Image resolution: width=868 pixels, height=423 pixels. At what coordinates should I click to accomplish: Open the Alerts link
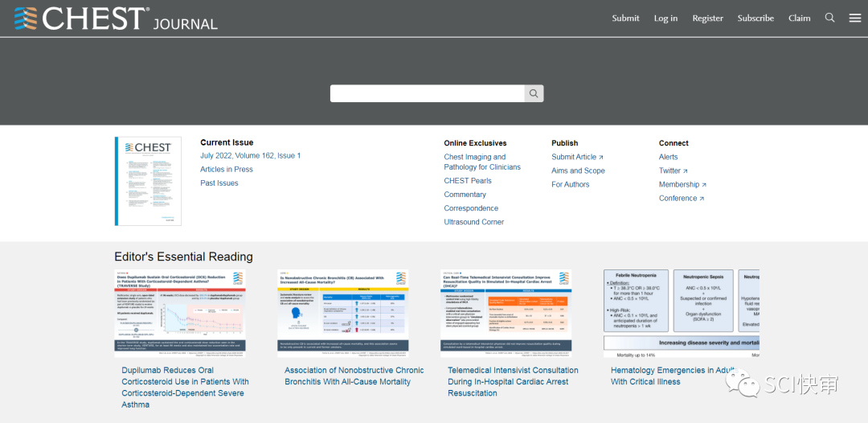668,158
